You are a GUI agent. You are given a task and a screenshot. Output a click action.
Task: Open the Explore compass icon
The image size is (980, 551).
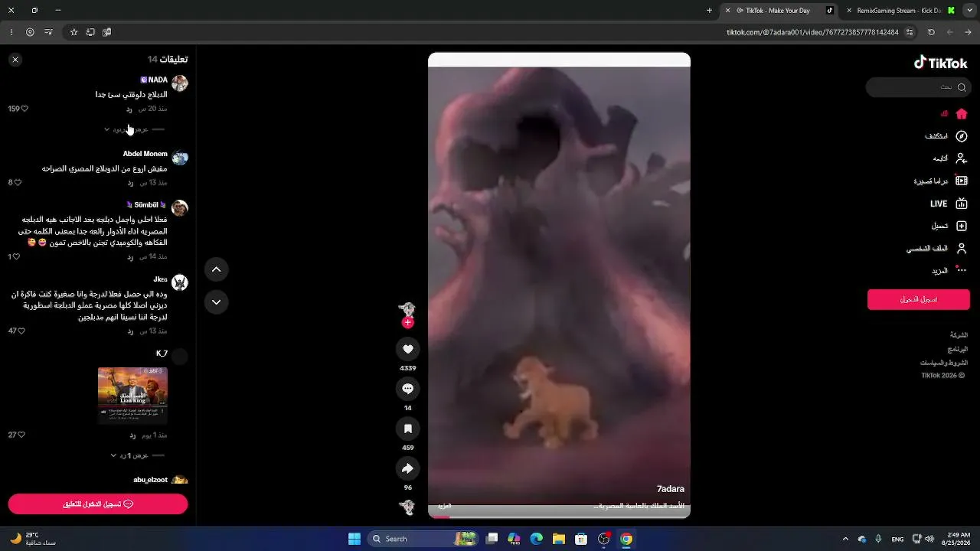tap(962, 136)
